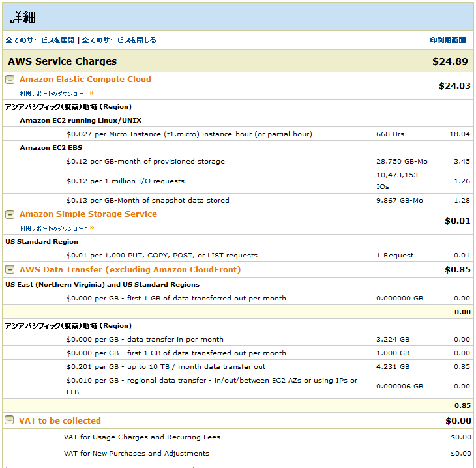Click the regional data transfer rate line
The height and width of the screenshot is (468, 476).
[212, 386]
